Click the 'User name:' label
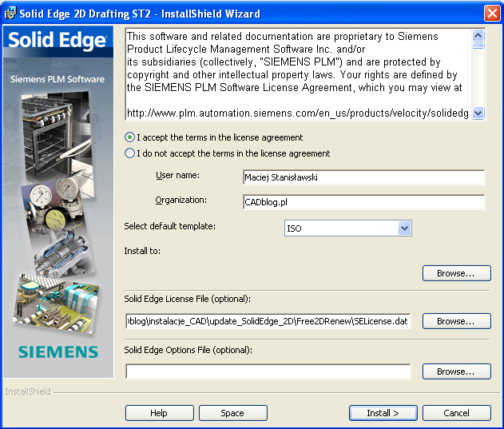504x429 pixels. (x=177, y=175)
